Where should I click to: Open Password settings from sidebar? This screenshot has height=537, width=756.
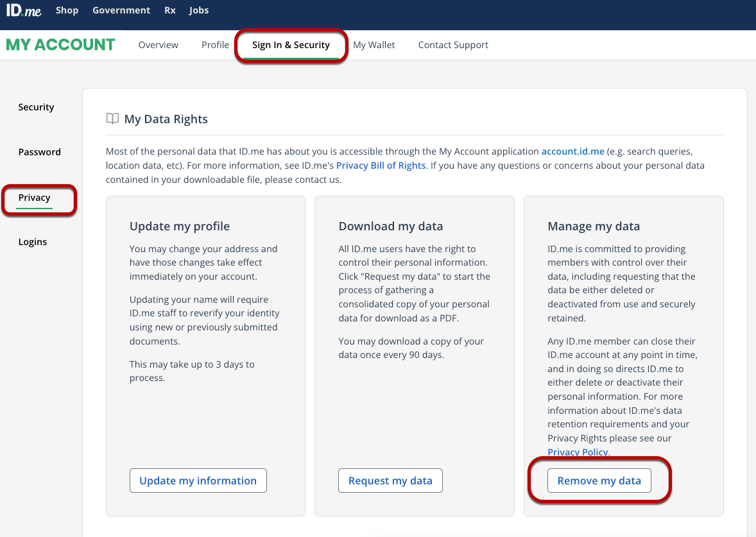tap(39, 152)
